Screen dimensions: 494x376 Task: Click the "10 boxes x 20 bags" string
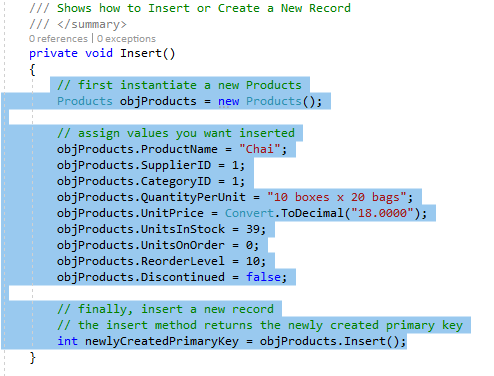[337, 197]
